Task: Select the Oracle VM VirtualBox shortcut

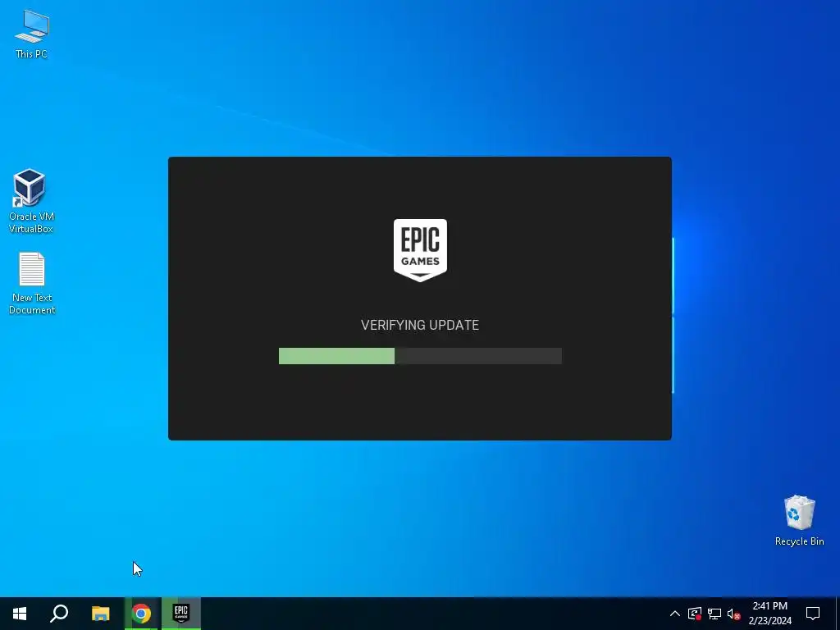Action: coord(31,202)
